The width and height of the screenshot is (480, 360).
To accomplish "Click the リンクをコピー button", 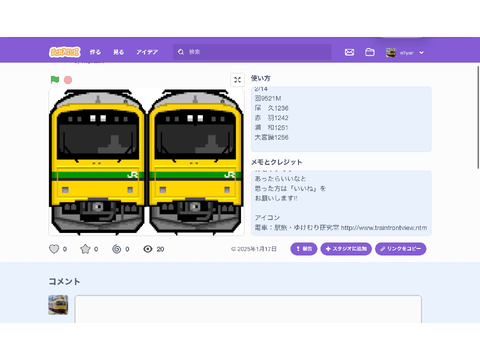I will point(401,249).
